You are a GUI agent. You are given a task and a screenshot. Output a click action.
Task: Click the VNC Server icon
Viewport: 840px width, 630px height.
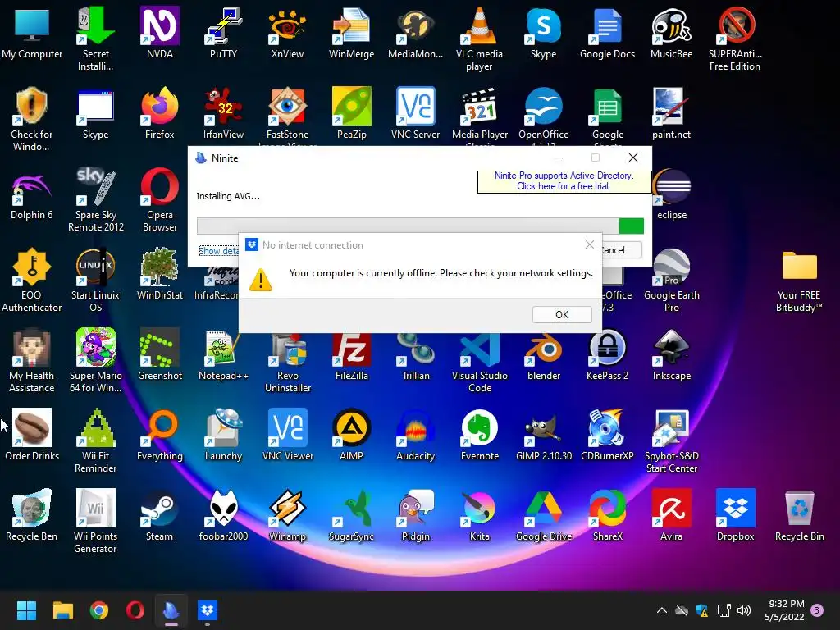point(415,112)
